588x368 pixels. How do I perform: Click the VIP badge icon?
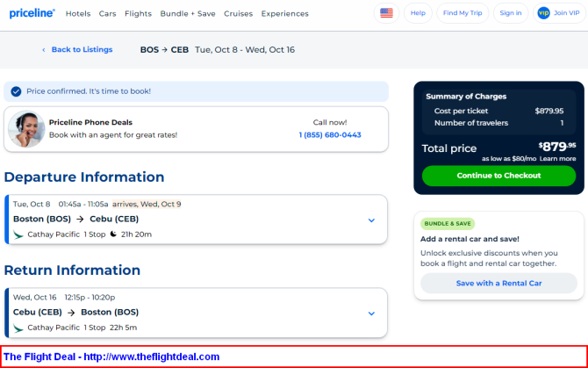(543, 13)
